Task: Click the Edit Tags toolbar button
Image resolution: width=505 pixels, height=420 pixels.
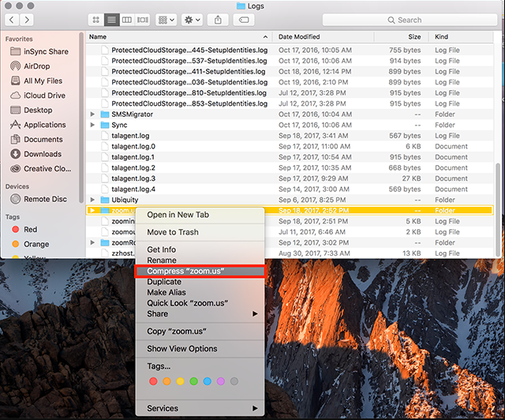Action: (x=244, y=20)
